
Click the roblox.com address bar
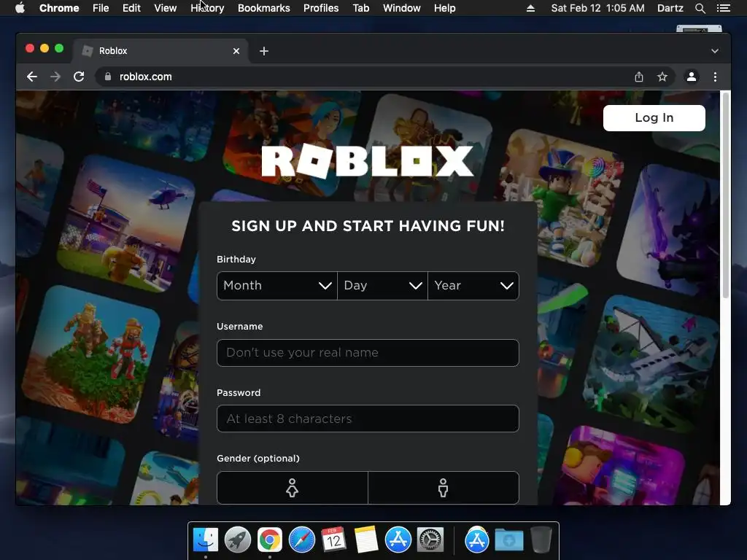(x=362, y=77)
